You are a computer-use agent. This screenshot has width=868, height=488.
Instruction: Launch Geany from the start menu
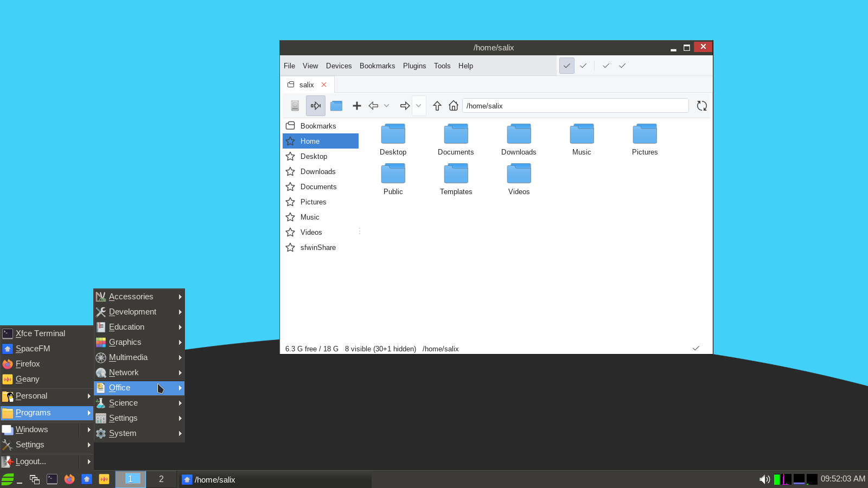(x=47, y=379)
